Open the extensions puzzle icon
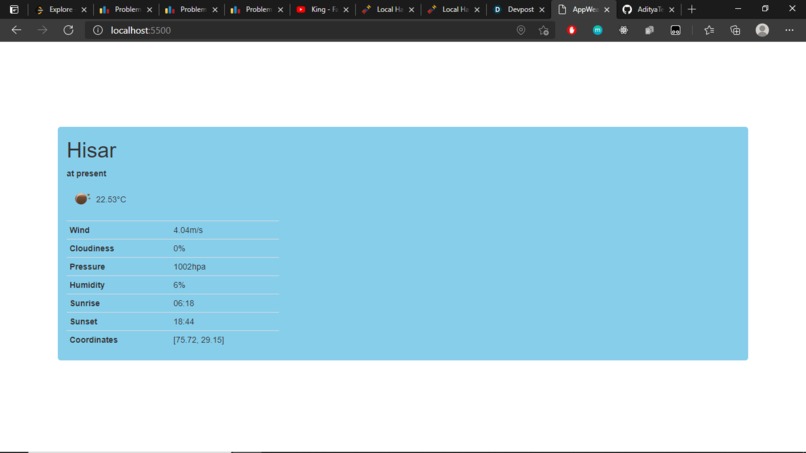Image resolution: width=806 pixels, height=453 pixels. tap(624, 30)
